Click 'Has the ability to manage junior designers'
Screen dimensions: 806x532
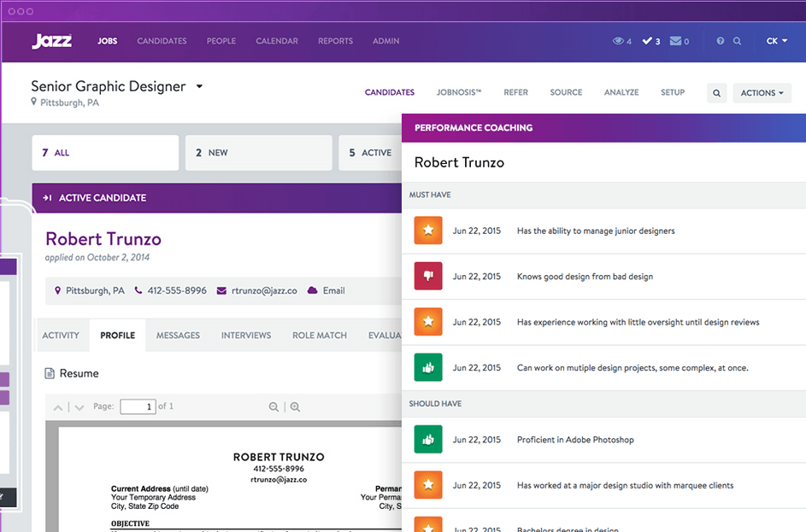pyautogui.click(x=596, y=231)
